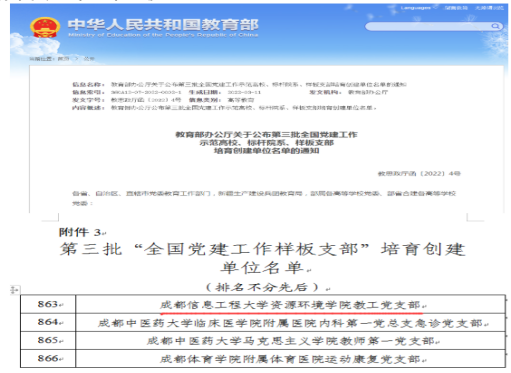Select the number cell 863
Image resolution: width=511 pixels, height=373 pixels.
point(48,304)
